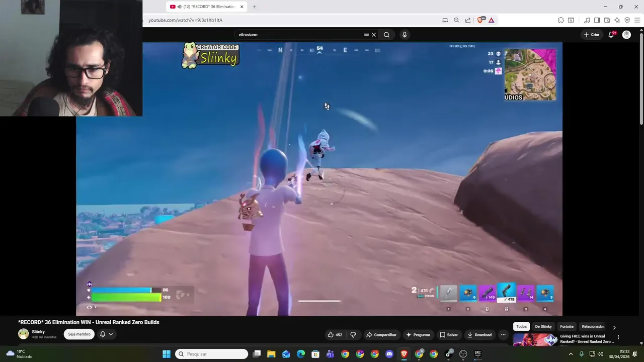The height and width of the screenshot is (362, 644).
Task: Open the extensions puzzle icon
Action: pos(561,20)
